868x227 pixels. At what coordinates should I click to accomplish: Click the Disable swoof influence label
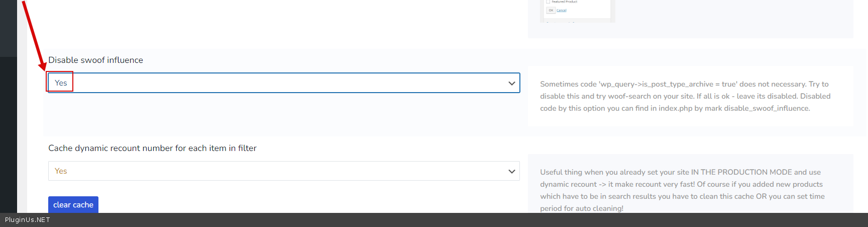[95, 60]
